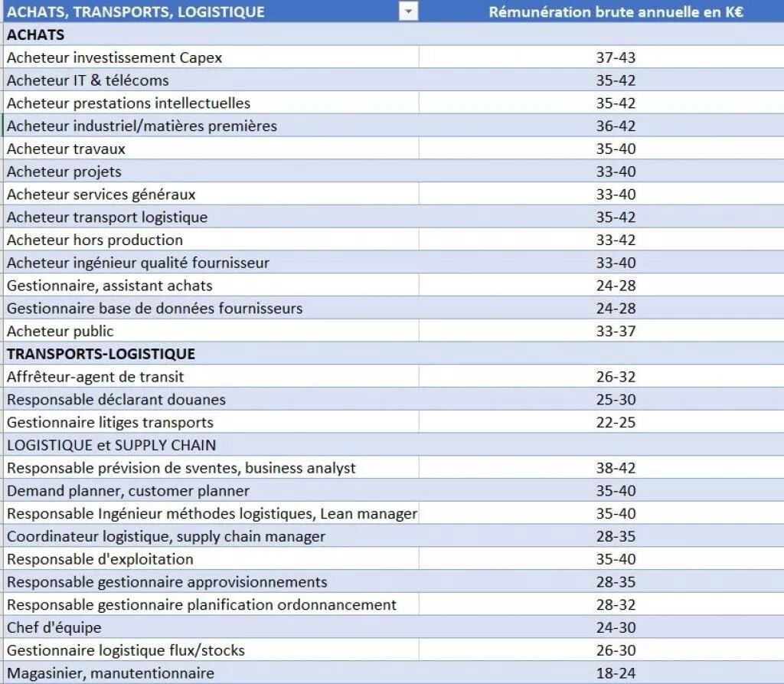Select cell 'Affrêteur-agent de transit'
The width and height of the screenshot is (784, 684).
click(211, 376)
